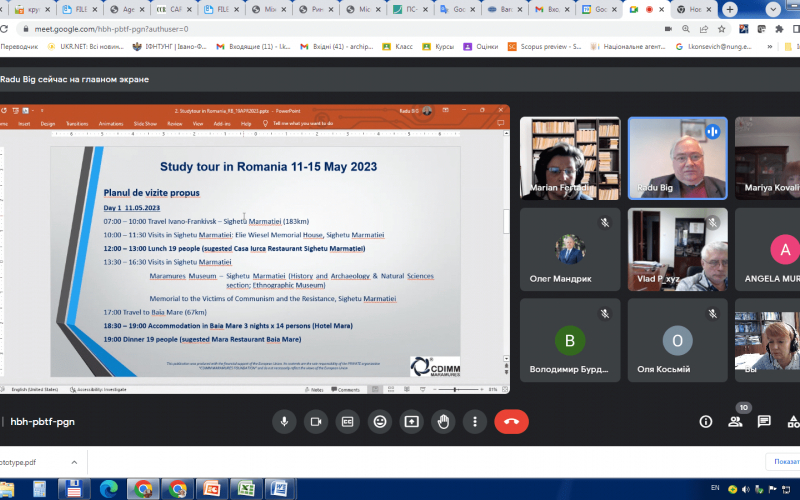Click zoom magnifier icon in address bar
800x500 pixels.
(x=686, y=29)
